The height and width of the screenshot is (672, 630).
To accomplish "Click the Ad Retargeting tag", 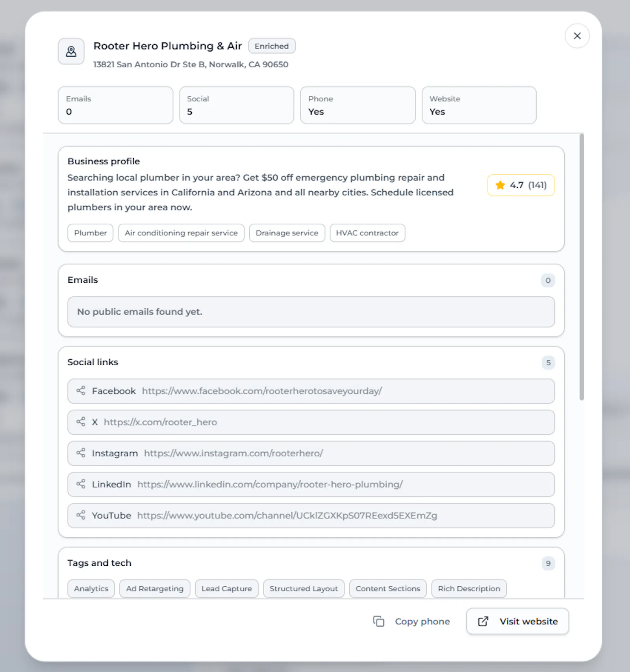I will pos(155,589).
